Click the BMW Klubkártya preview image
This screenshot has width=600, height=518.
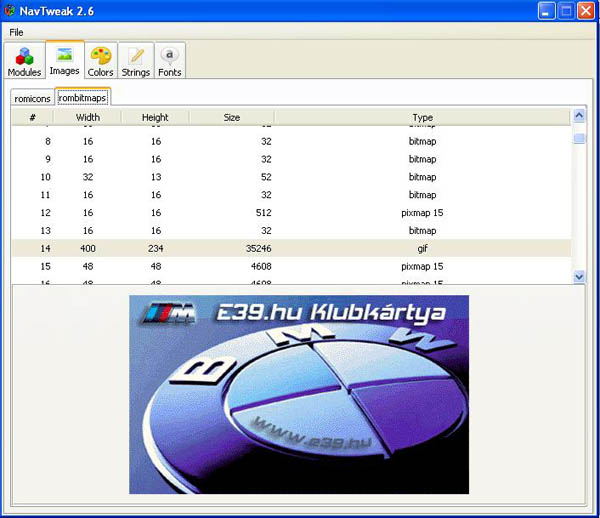[299, 394]
